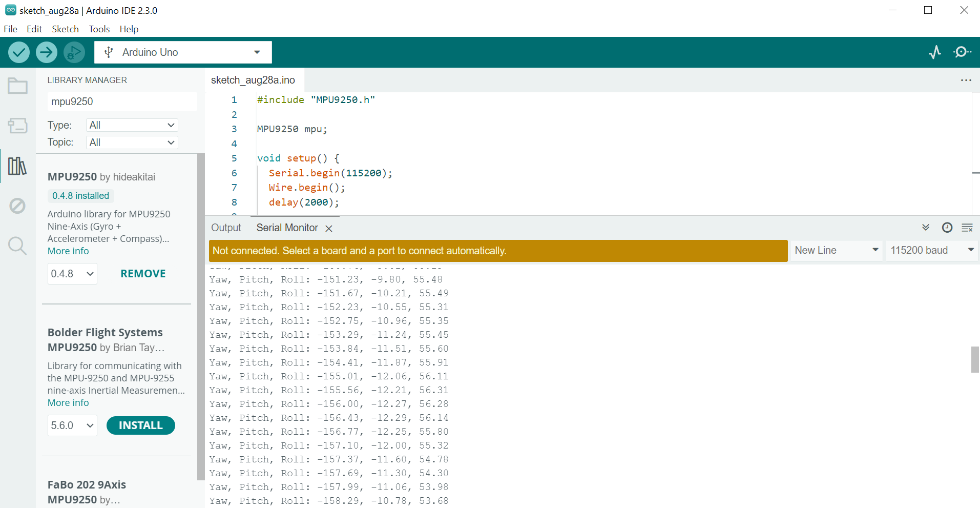The image size is (980, 508).
Task: Click the FaBo 202 9Axis MPU9250 title
Action: (87, 492)
